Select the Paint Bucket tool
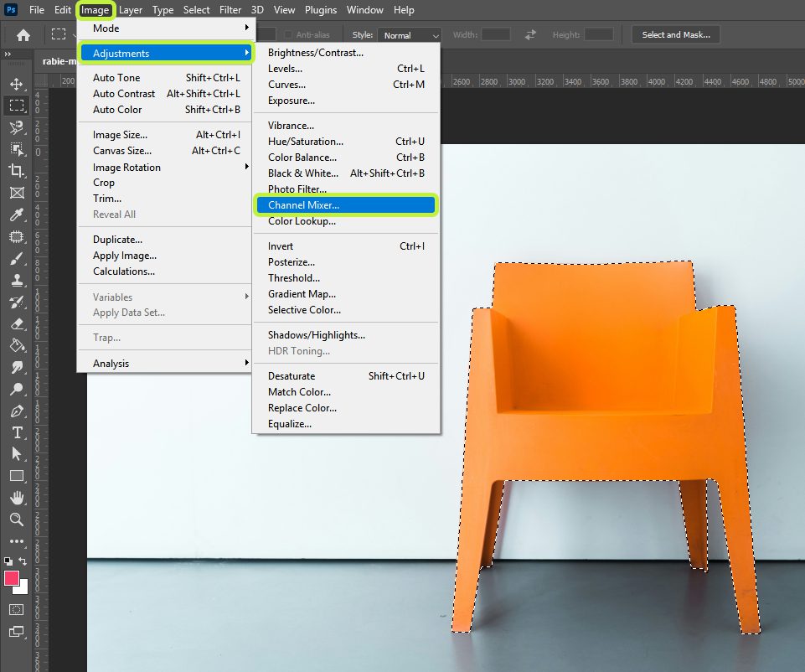This screenshot has height=672, width=805. [x=17, y=345]
